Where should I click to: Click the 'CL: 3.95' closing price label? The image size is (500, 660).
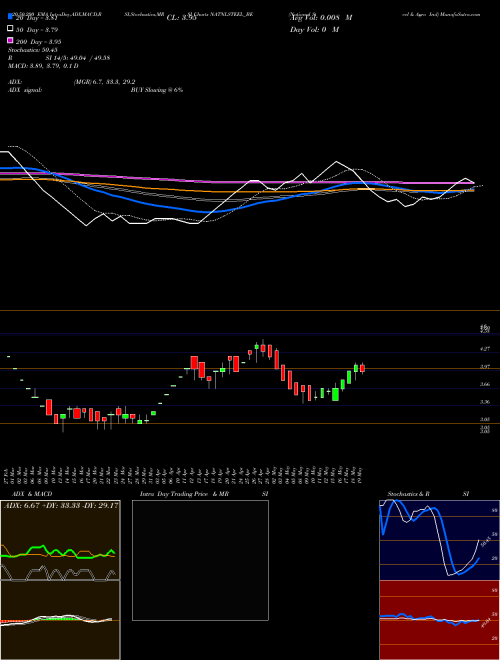[181, 18]
